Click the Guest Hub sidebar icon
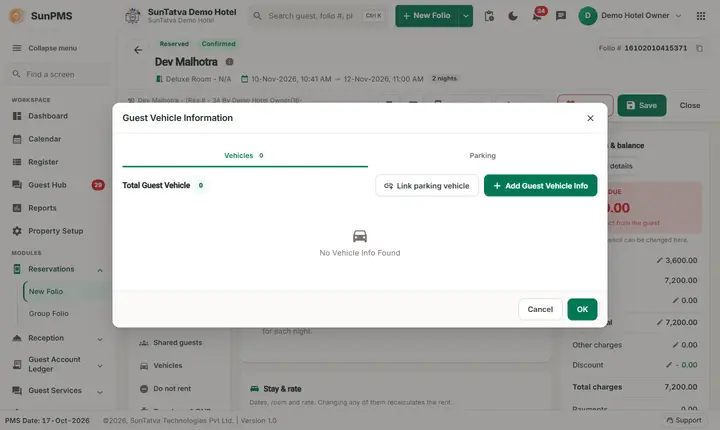The image size is (720, 430). tap(17, 185)
